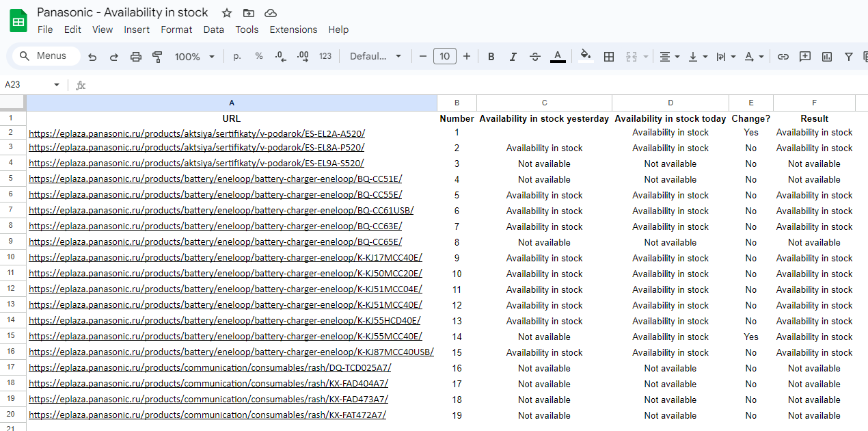Click the Menus search box
868x431 pixels.
click(x=46, y=56)
